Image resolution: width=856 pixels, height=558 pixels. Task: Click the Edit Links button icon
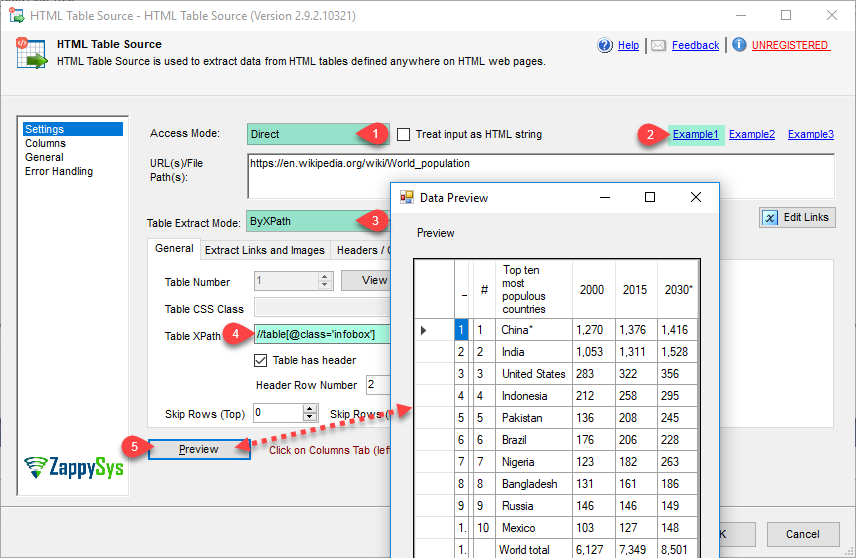point(770,218)
